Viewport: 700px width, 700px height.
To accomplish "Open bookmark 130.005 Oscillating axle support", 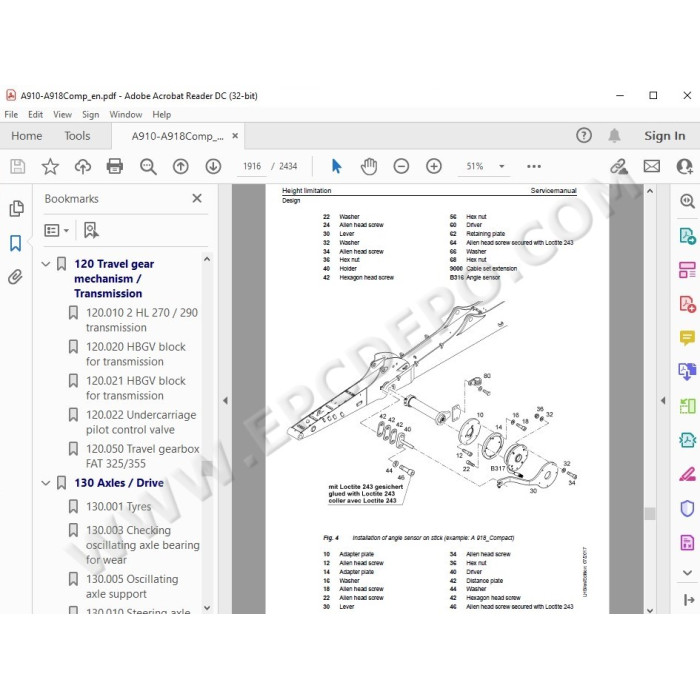I will tap(132, 587).
